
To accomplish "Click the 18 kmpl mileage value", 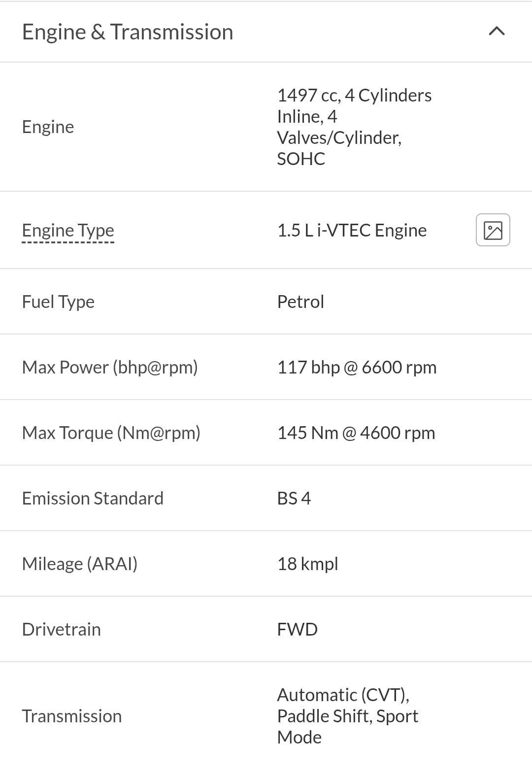I will (x=308, y=564).
